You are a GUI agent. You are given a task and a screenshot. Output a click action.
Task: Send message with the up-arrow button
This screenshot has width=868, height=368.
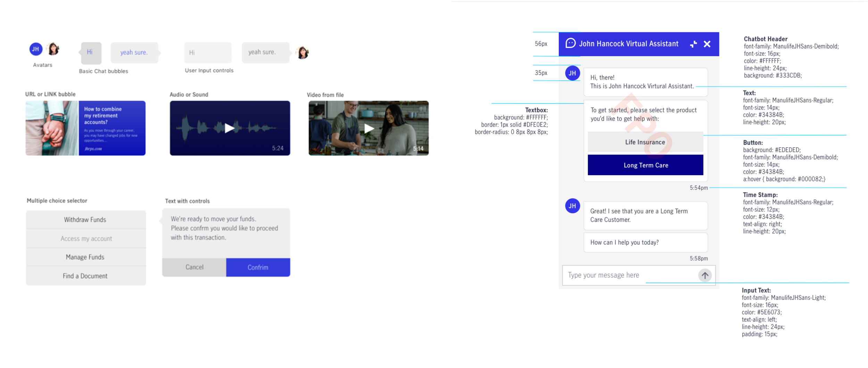pos(704,275)
